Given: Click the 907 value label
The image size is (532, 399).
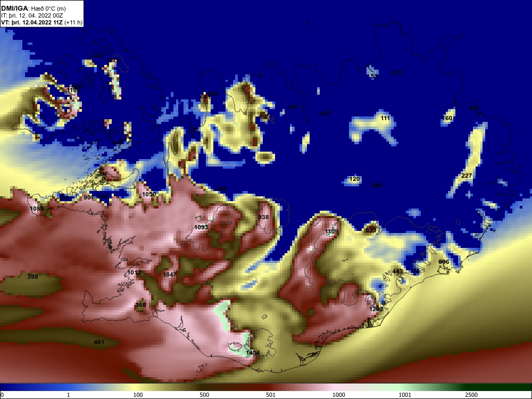Looking at the screenshot, I should (89, 197).
